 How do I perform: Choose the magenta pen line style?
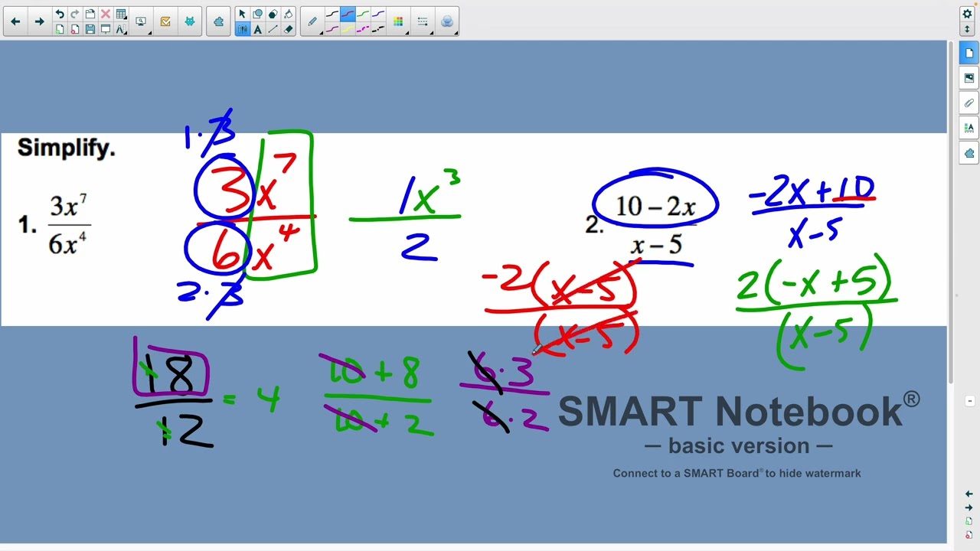pos(332,29)
